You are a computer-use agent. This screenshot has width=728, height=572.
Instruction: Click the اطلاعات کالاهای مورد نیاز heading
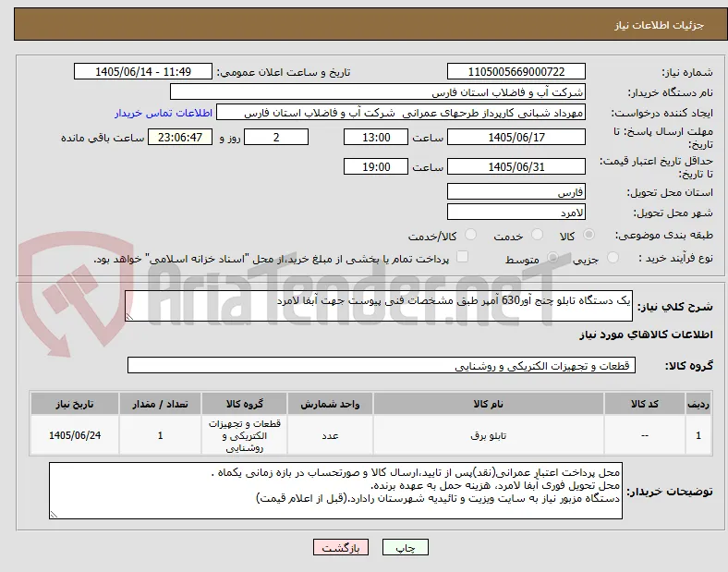(x=646, y=335)
